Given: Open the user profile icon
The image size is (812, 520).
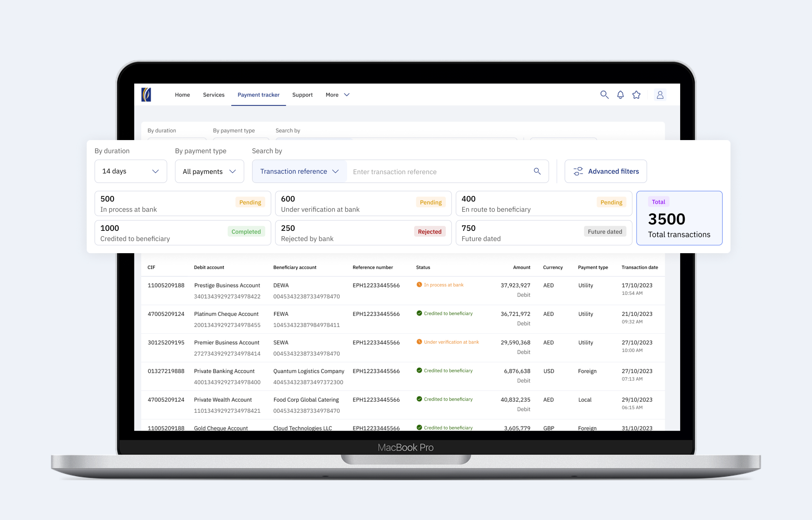Looking at the screenshot, I should 660,95.
